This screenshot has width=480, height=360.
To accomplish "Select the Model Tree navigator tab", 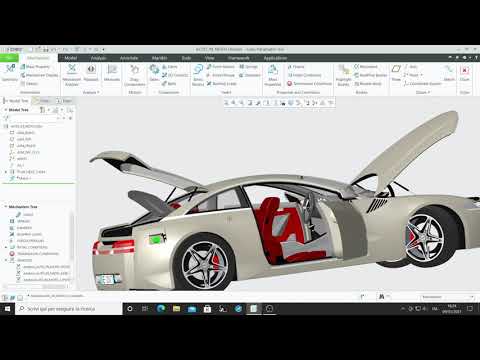I will tap(16, 101).
